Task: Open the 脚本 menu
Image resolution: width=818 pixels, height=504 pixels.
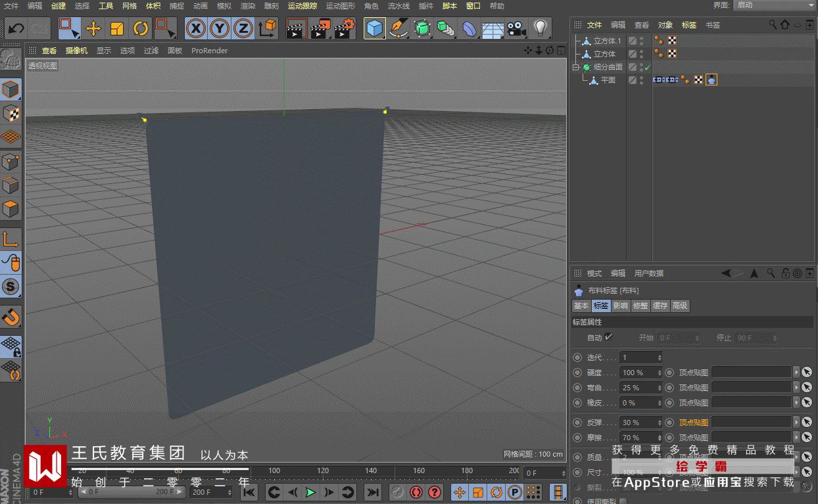Action: click(450, 6)
